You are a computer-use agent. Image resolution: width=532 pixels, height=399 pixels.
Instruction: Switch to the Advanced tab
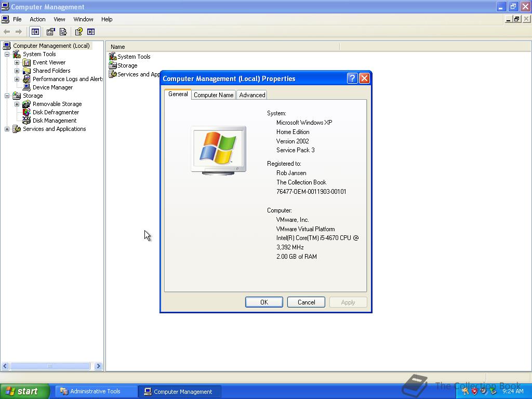(x=252, y=95)
